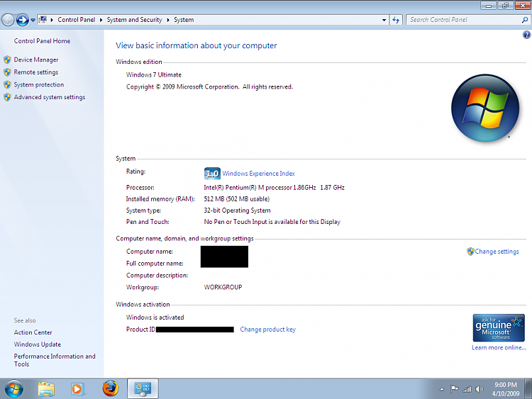Click the 32-bit Operating System text

click(x=237, y=210)
